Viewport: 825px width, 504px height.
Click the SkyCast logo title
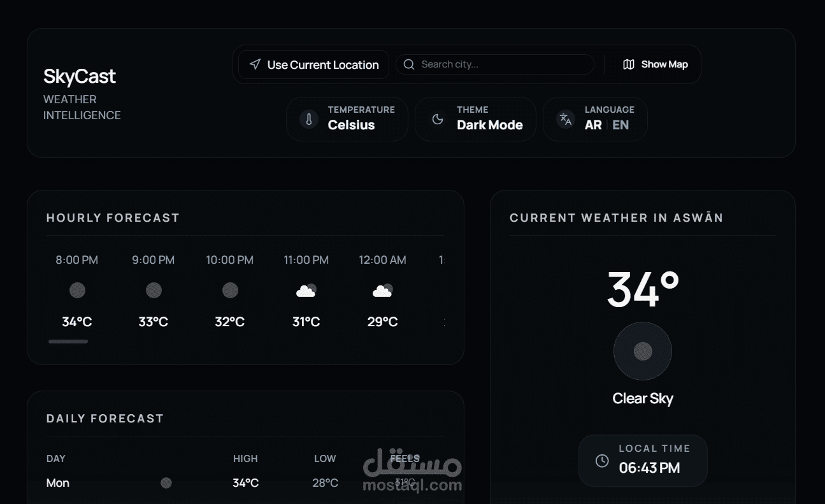point(80,76)
